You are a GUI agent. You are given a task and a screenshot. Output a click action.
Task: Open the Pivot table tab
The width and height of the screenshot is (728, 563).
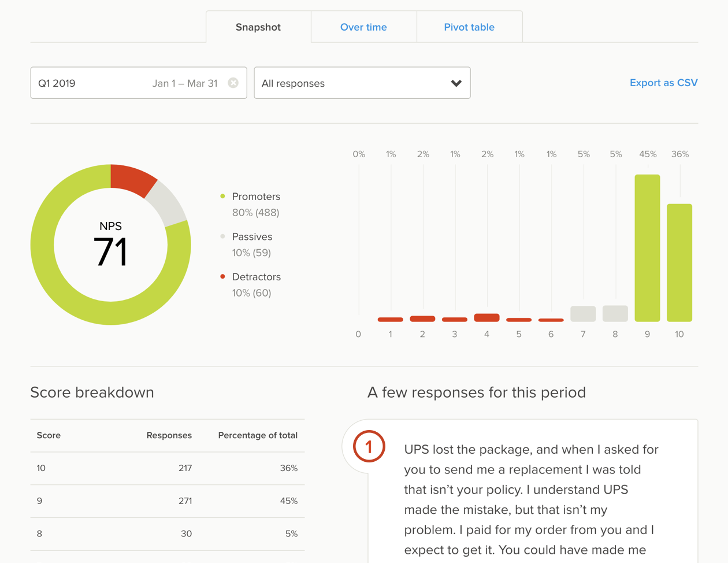tap(469, 27)
